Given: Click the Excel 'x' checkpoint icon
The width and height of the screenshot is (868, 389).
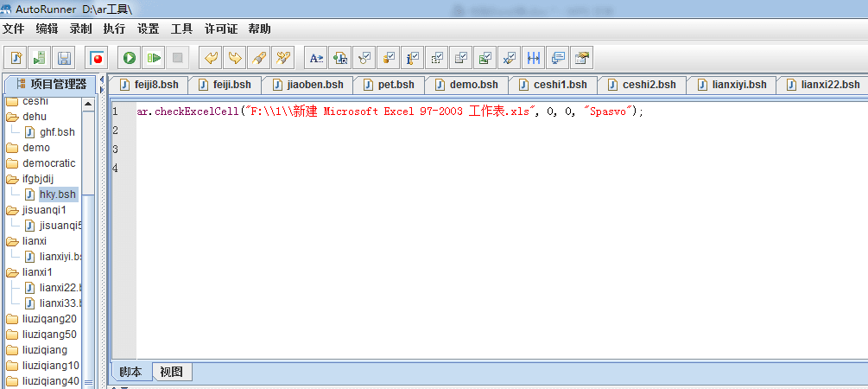Looking at the screenshot, I should 509,58.
